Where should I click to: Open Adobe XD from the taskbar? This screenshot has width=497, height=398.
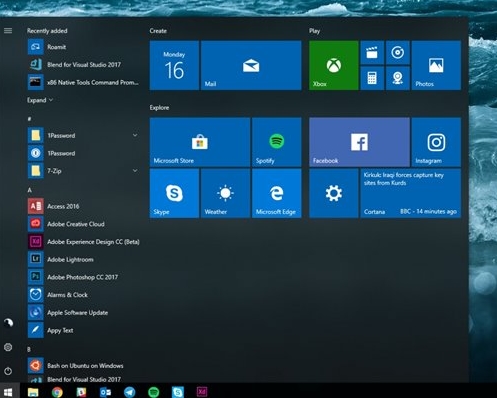(x=202, y=392)
